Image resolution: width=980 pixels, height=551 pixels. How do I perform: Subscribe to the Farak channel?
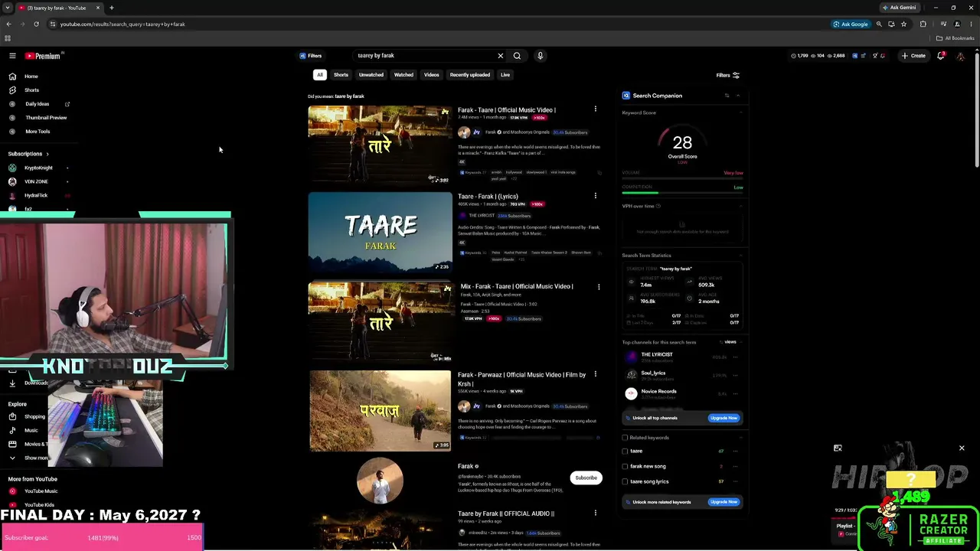coord(586,478)
